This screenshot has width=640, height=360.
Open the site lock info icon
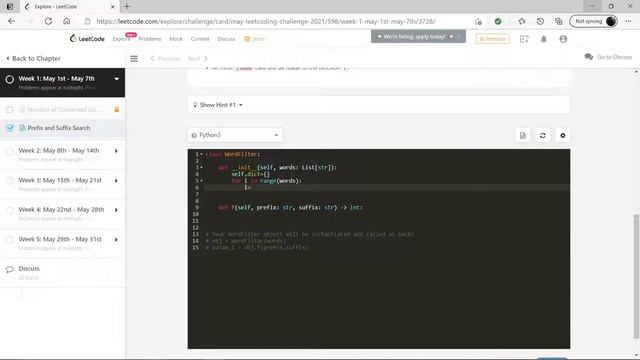(87, 21)
